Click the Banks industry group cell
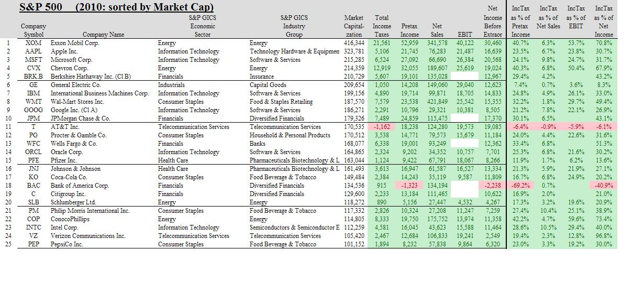Image resolution: width=644 pixels, height=282 pixels. 259,144
